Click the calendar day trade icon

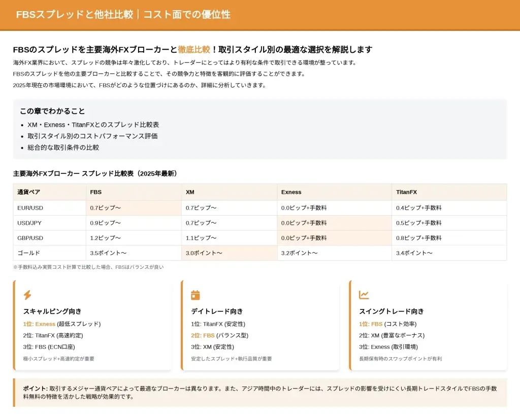point(196,295)
